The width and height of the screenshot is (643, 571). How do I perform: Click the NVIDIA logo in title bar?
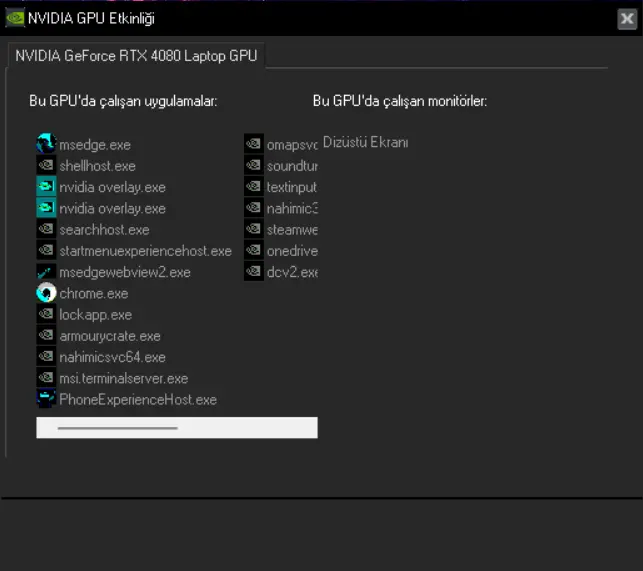point(15,18)
